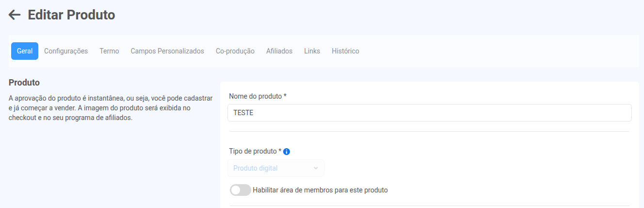Click the 'Nome do produto *' label
The image size is (644, 208).
(258, 96)
